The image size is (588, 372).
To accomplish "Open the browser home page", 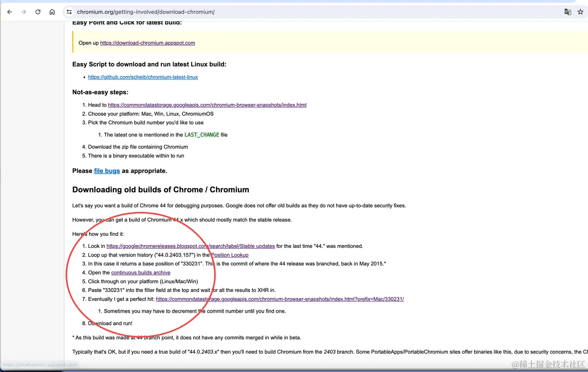I will (x=52, y=12).
